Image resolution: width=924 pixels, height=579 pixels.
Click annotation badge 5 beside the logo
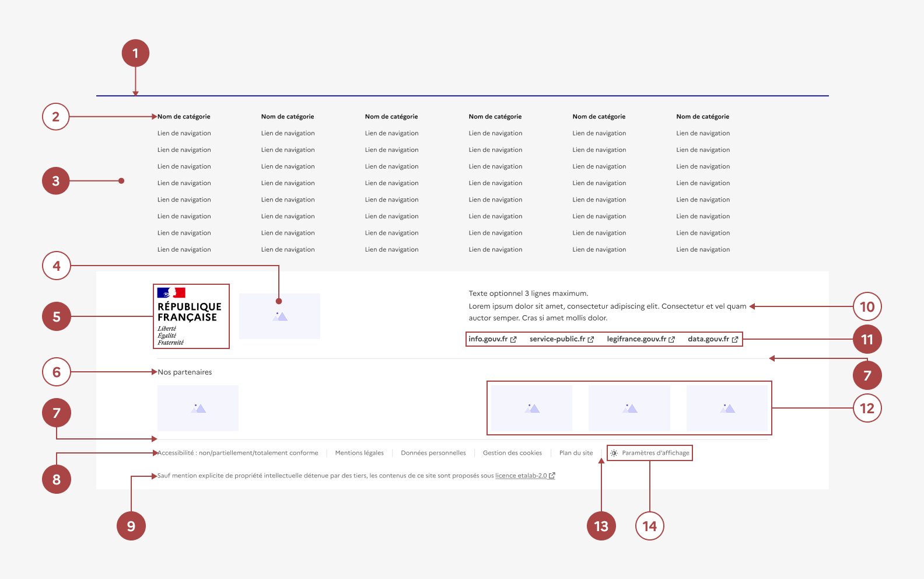(x=56, y=316)
